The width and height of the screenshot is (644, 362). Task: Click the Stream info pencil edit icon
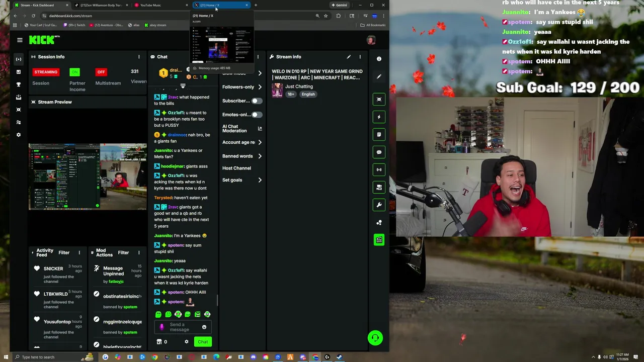pos(349,57)
